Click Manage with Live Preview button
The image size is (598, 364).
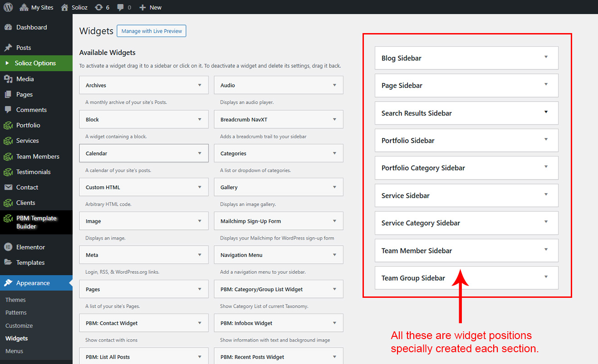click(152, 31)
